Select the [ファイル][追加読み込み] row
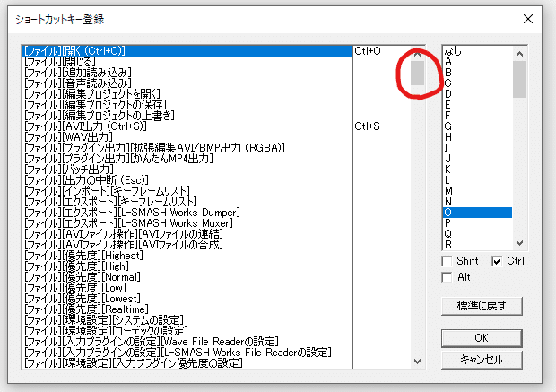This screenshot has width=556, height=392. (187, 73)
